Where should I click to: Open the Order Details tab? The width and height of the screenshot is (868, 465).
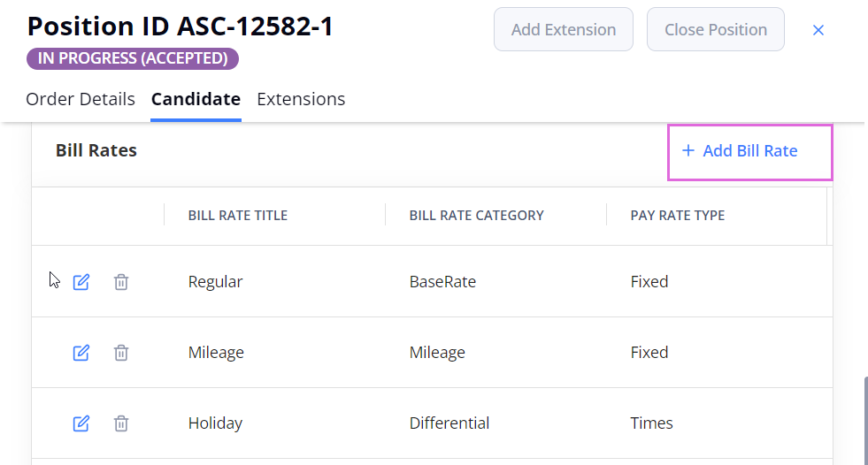[x=81, y=99]
